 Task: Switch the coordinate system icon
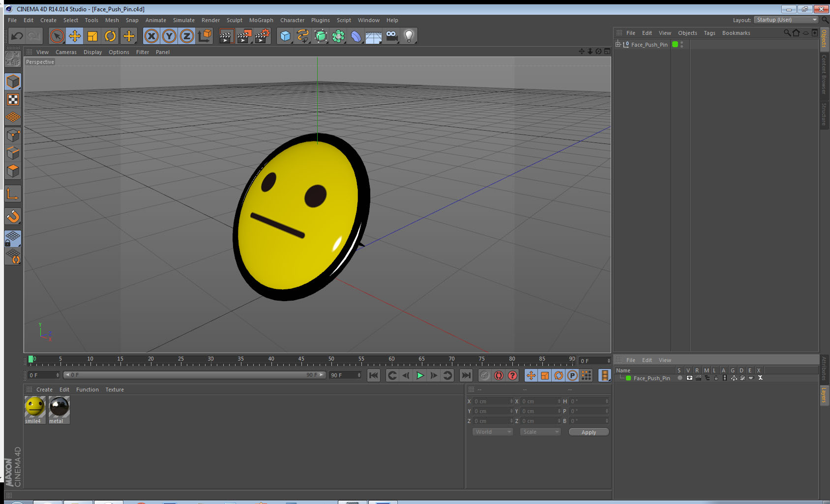[205, 36]
